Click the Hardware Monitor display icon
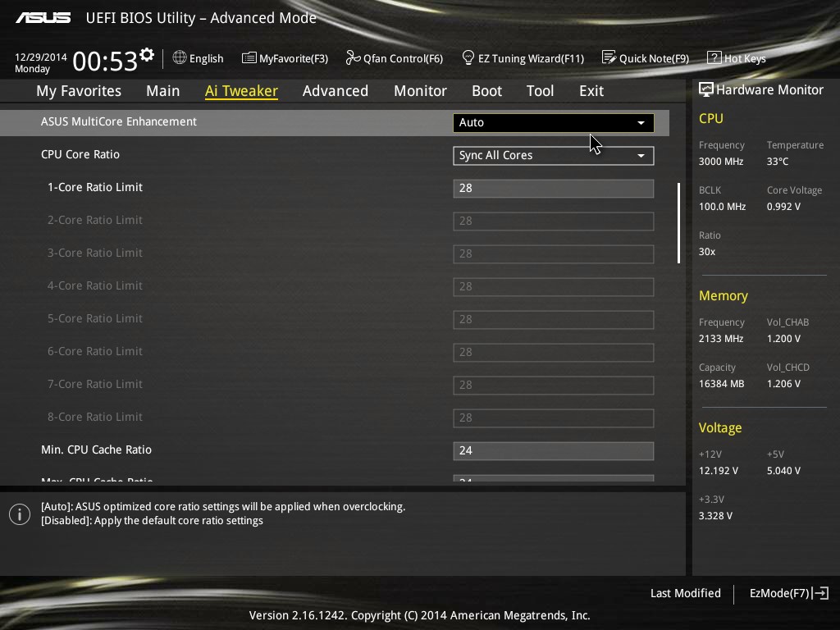This screenshot has height=630, width=840. point(706,89)
